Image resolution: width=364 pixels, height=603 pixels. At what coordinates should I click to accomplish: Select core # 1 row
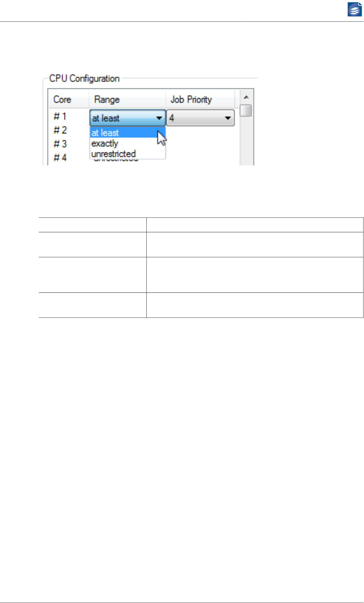coord(60,117)
